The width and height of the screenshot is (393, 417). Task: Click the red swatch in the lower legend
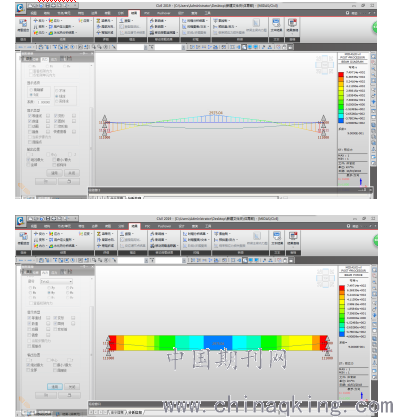pos(342,289)
